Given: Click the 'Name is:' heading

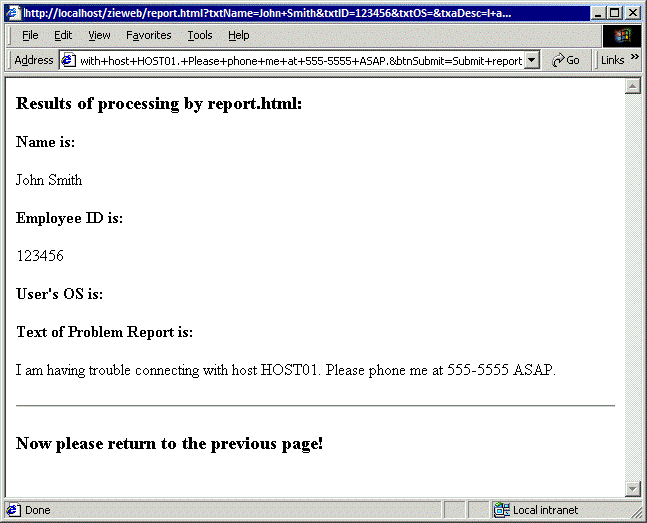Looking at the screenshot, I should 45,142.
